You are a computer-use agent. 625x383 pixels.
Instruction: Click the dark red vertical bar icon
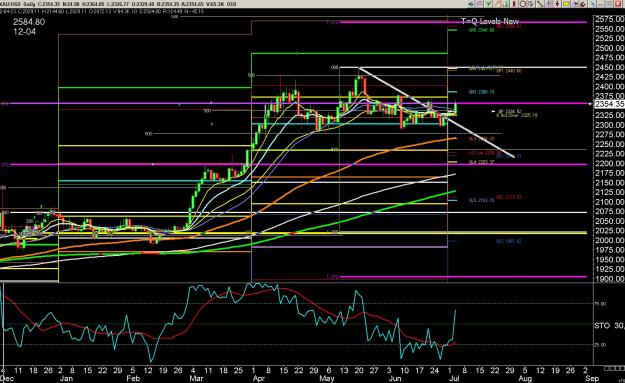pyautogui.click(x=514, y=4)
